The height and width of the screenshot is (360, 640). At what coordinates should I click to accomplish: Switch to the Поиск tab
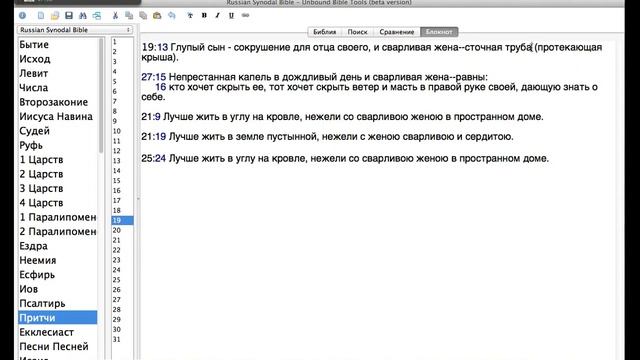(357, 32)
